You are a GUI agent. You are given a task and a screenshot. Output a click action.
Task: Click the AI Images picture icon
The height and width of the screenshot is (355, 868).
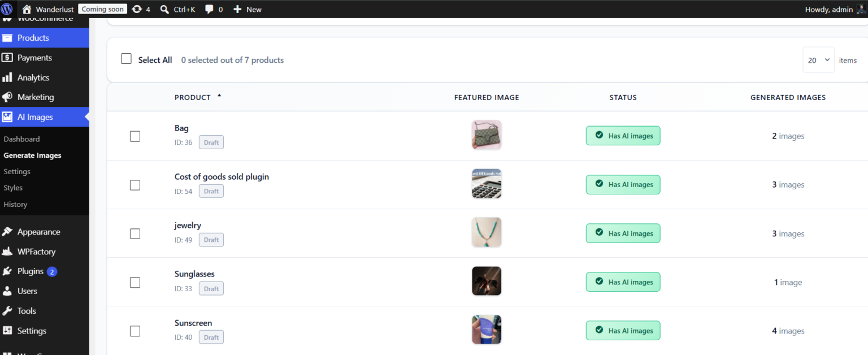pyautogui.click(x=7, y=117)
